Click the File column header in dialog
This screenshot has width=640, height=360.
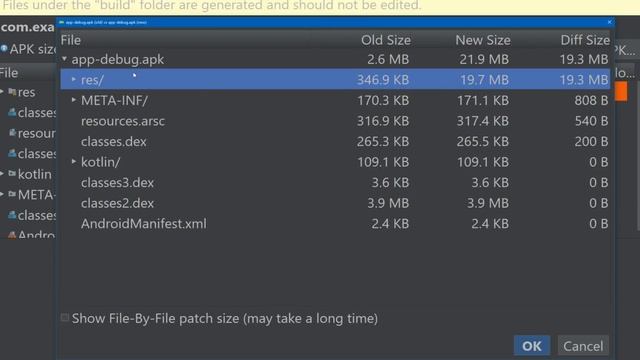[71, 40]
